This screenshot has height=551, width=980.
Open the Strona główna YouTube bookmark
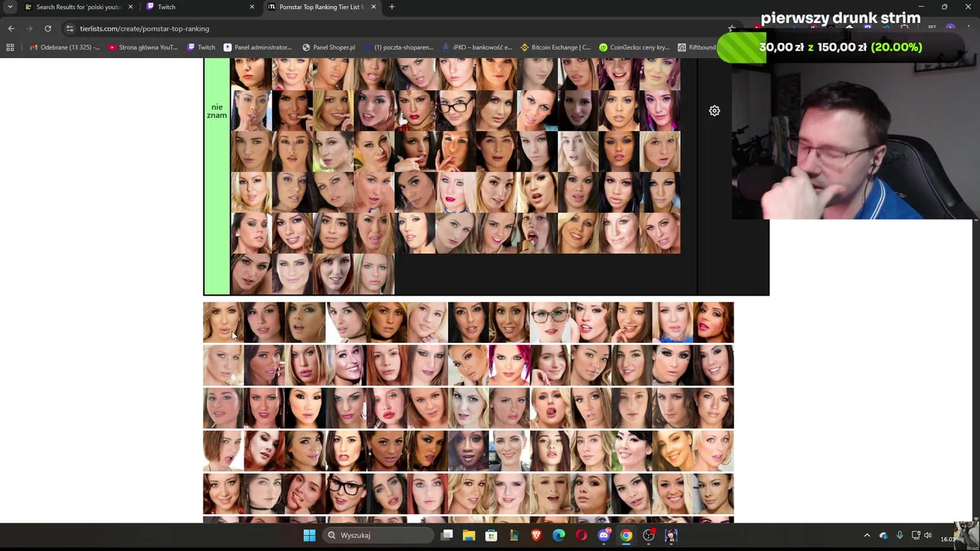[143, 47]
